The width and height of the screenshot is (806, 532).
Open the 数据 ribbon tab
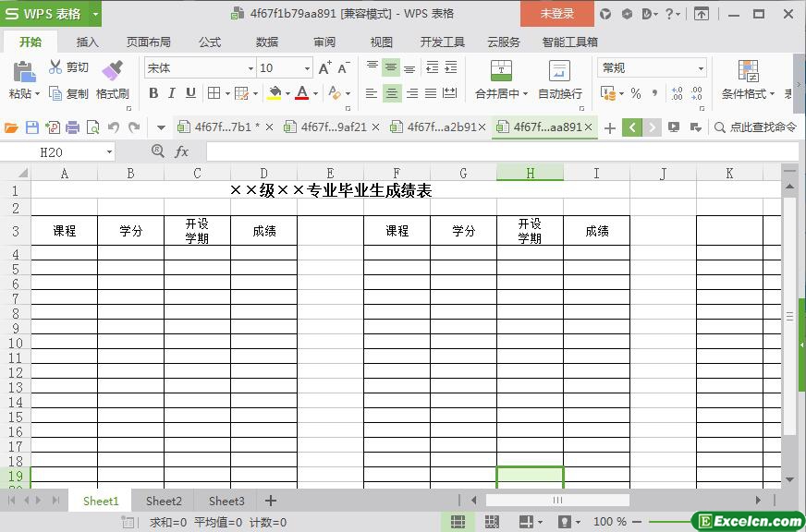point(267,42)
